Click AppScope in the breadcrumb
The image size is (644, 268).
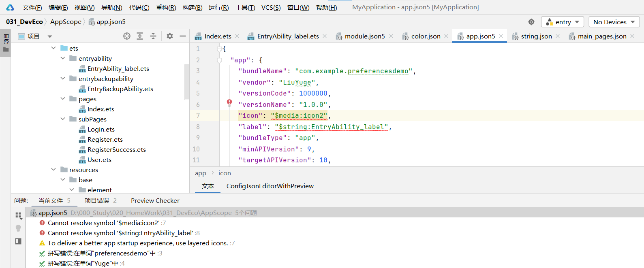[66, 22]
